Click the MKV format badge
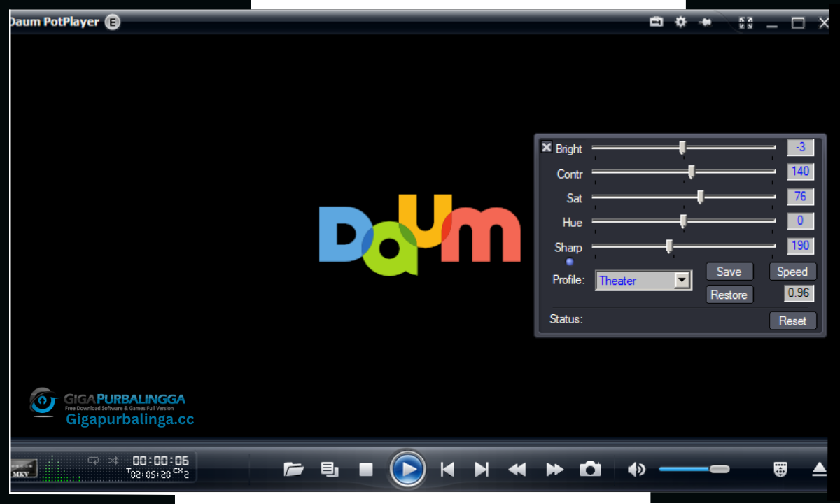Viewport: 840px width, 504px height. pos(23,469)
